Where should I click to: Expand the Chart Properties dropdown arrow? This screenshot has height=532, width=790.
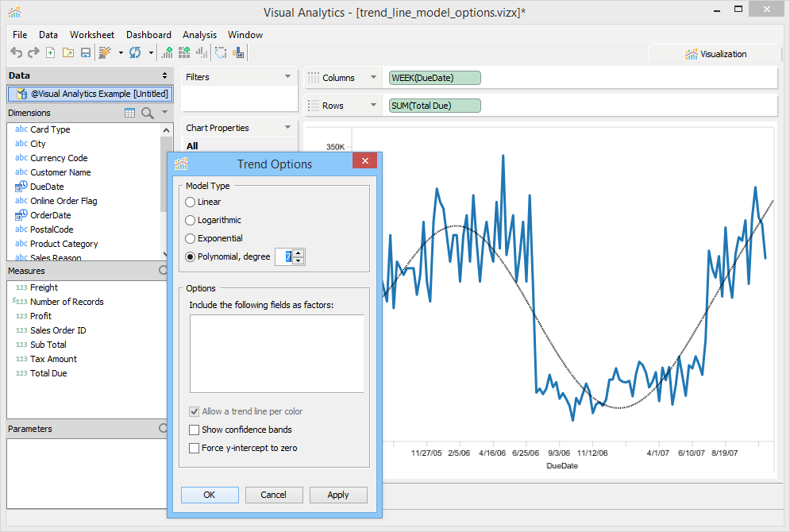pos(287,128)
